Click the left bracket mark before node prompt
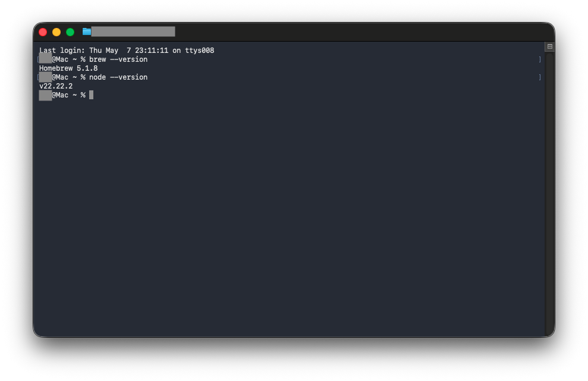Image resolution: width=588 pixels, height=381 pixels. tap(38, 77)
